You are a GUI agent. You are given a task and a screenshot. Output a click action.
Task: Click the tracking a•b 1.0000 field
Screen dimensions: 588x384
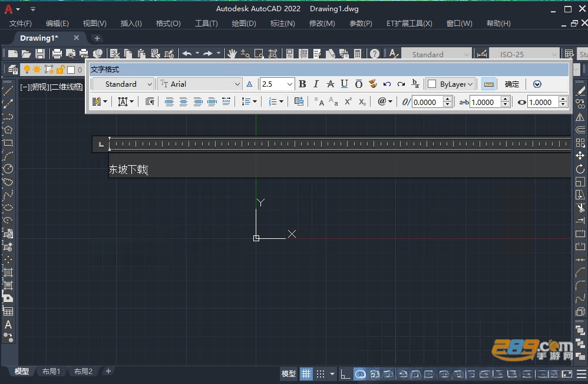coord(485,102)
